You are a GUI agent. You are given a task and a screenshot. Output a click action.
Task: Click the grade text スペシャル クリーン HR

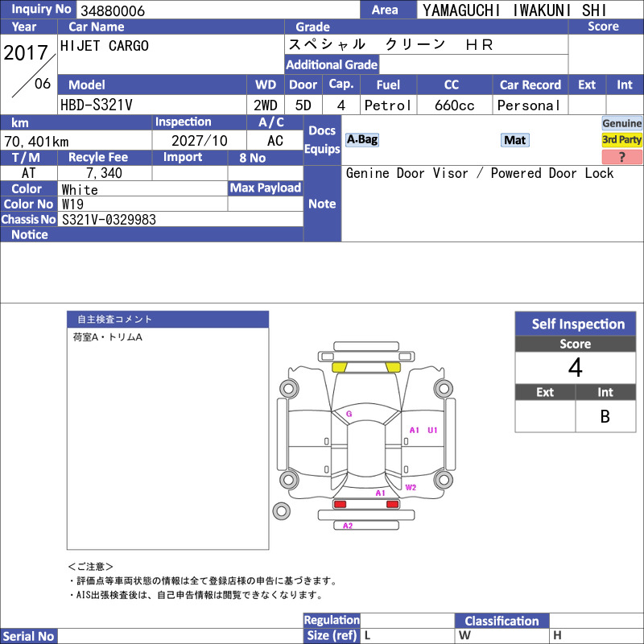pyautogui.click(x=390, y=44)
